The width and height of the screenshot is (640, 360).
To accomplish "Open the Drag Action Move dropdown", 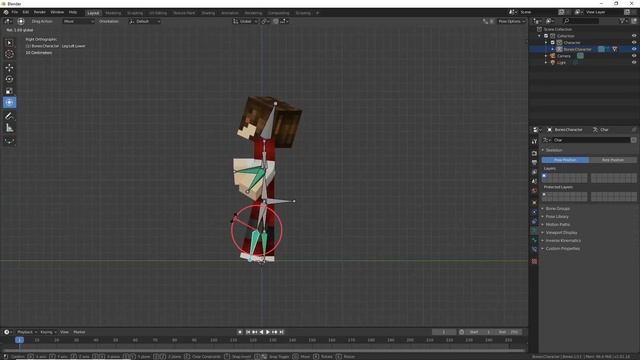I will pos(78,21).
